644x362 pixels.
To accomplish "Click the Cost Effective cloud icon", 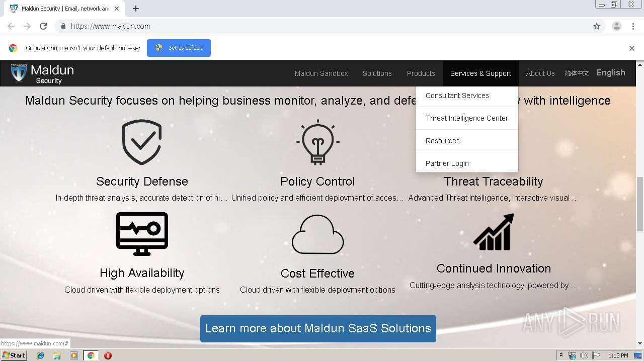I will 317,234.
